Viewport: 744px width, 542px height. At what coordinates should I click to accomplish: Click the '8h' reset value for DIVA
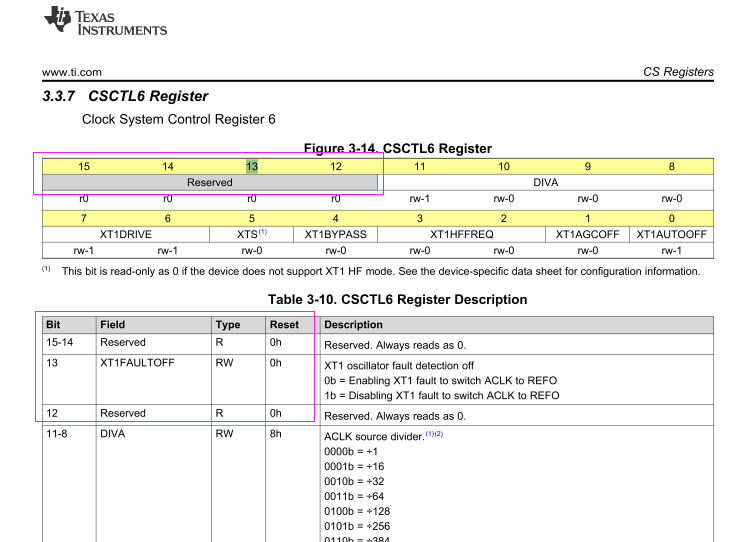[x=276, y=434]
